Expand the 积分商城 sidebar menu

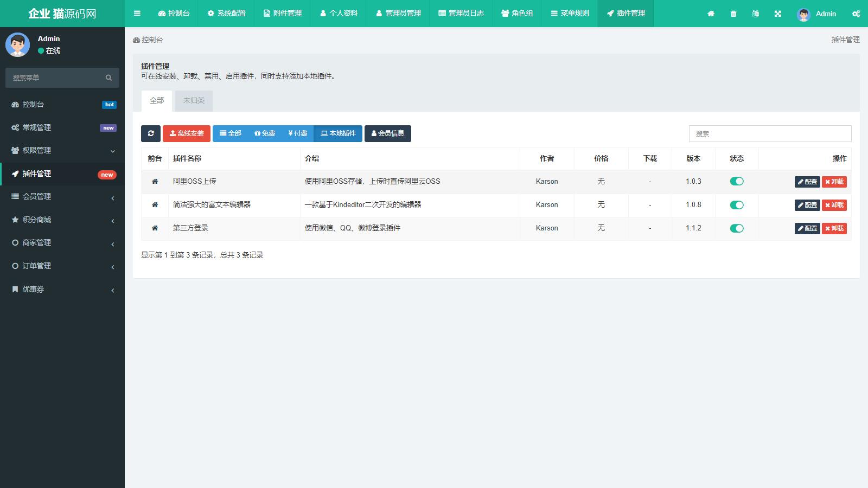pos(62,220)
